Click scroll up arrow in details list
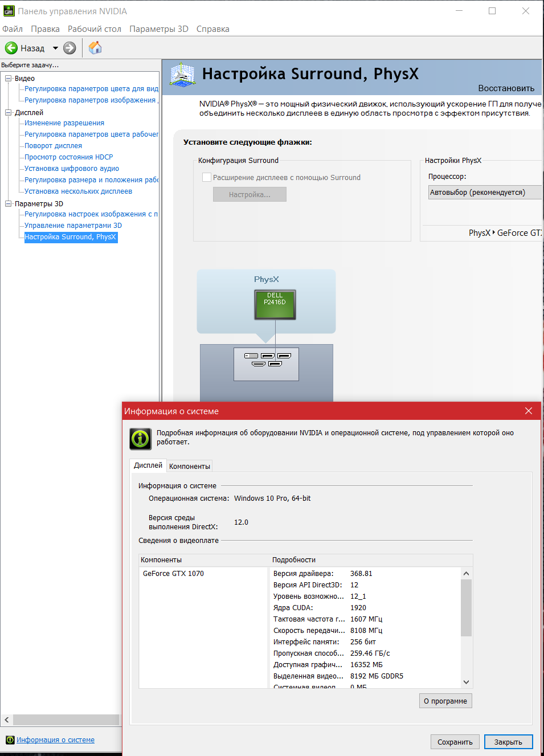Image resolution: width=544 pixels, height=756 pixels. pos(466,574)
